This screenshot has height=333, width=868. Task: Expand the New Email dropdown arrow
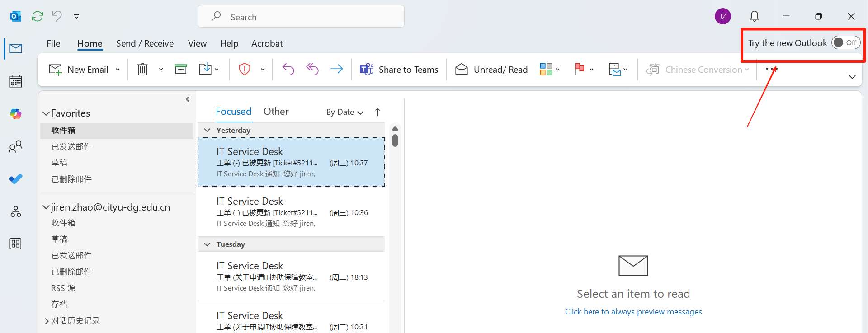[x=118, y=70]
